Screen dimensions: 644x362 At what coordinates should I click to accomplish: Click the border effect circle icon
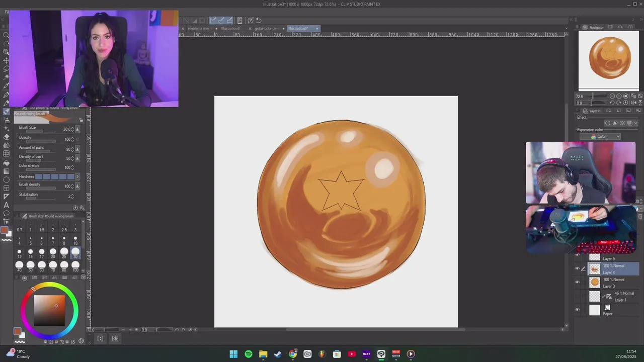608,123
